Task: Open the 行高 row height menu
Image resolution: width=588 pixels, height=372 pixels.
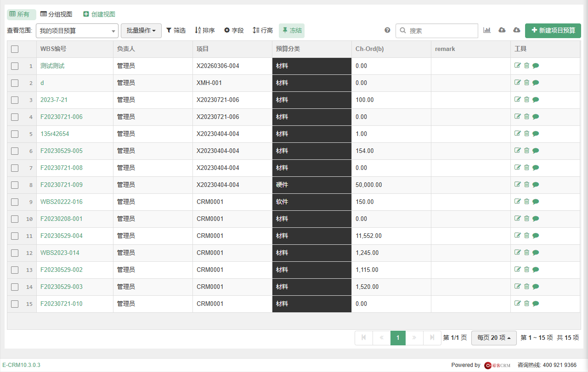Action: point(263,30)
